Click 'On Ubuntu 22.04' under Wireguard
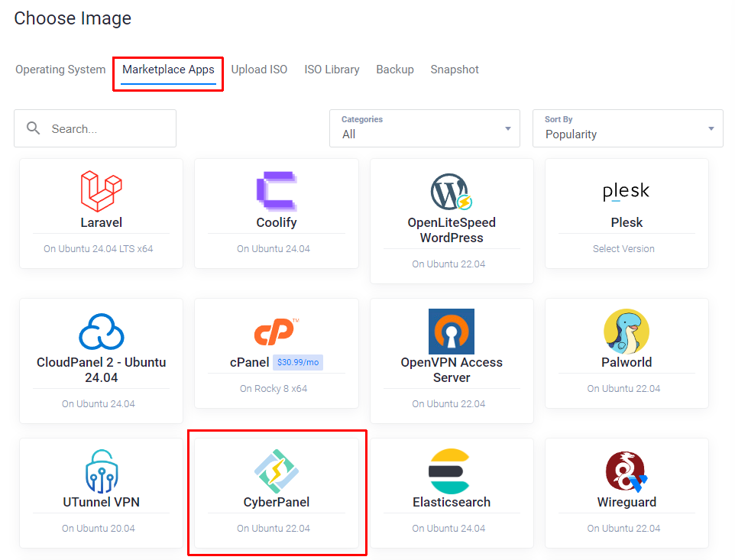Viewport: 735px width, 560px height. [623, 528]
